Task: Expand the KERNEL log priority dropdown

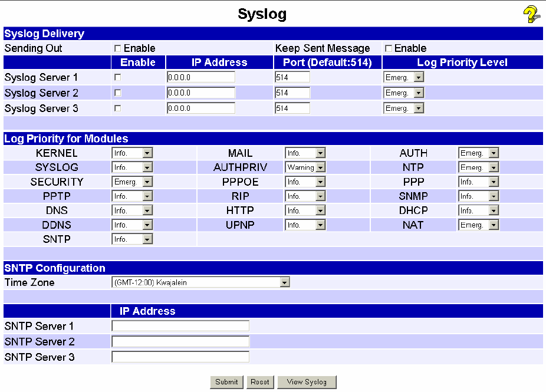Action: click(132, 153)
